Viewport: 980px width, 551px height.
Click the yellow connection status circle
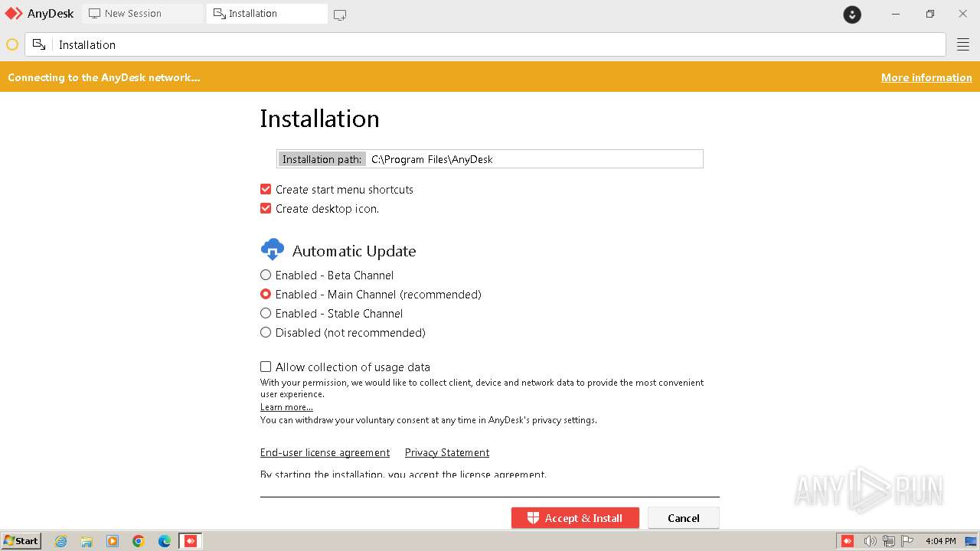click(x=12, y=45)
